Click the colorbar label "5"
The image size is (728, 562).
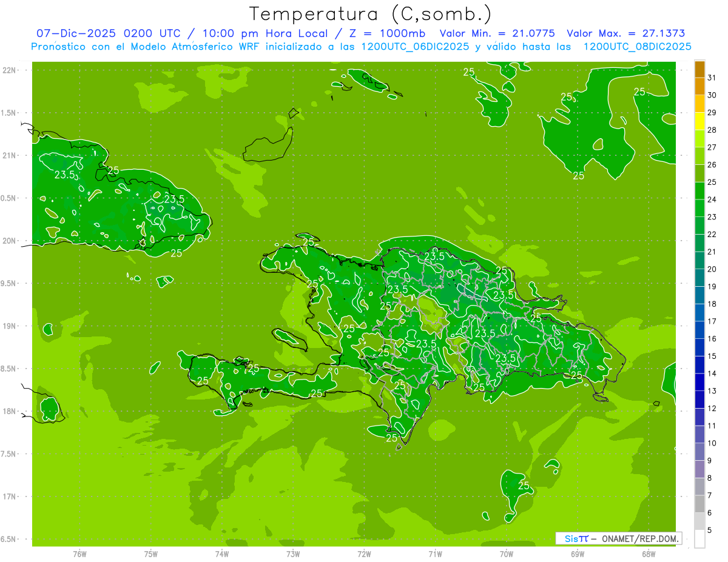coord(709,530)
